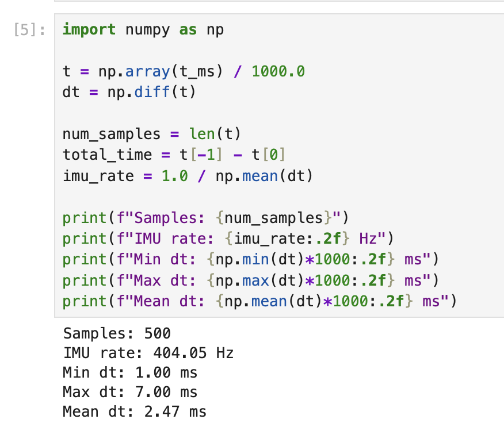Click the total_time assignment line
The height and width of the screenshot is (423, 504).
tap(174, 155)
